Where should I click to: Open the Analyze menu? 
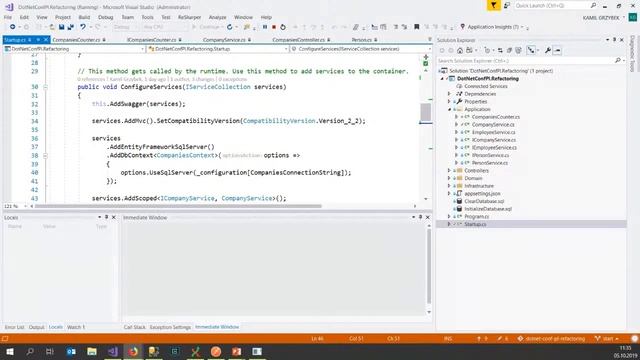(x=217, y=17)
